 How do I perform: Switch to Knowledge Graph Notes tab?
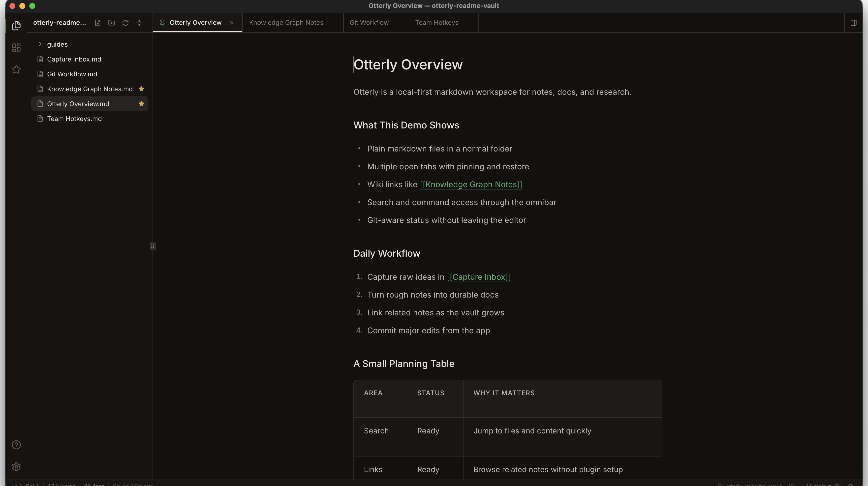coord(286,23)
